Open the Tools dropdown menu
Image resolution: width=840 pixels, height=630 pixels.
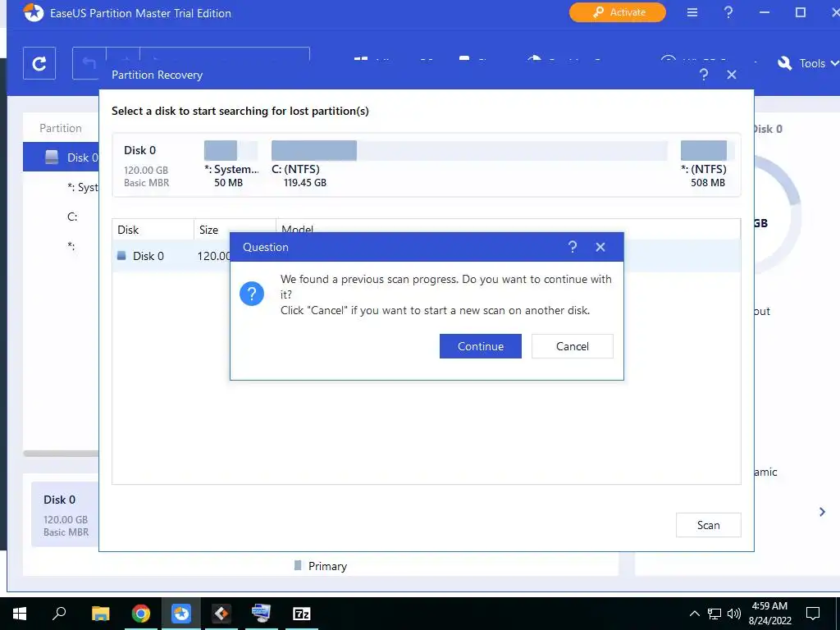(808, 63)
